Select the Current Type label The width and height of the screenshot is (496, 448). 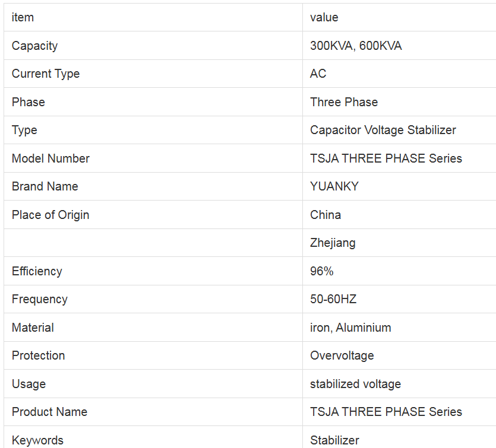46,74
